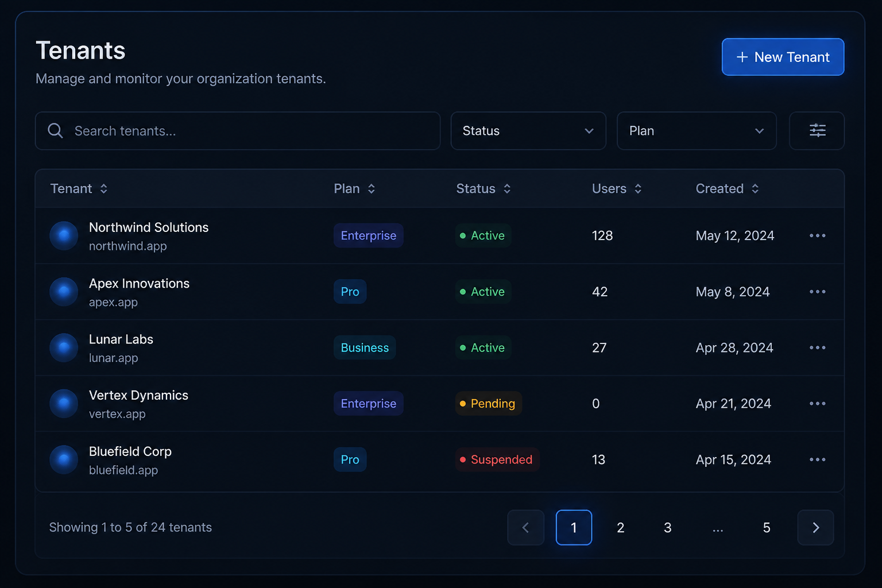Click the Pending status badge
The image size is (882, 588).
[x=489, y=404]
